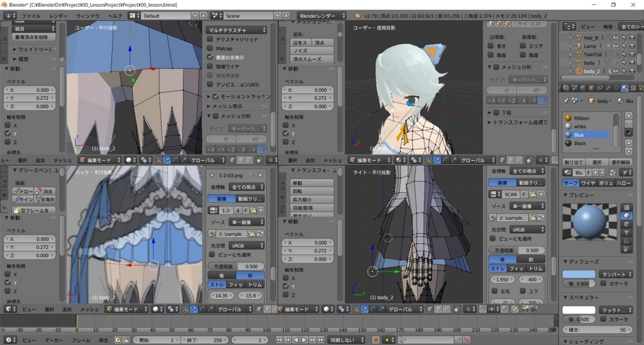The height and width of the screenshot is (345, 644).
Task: Browse materials icon beside Blu name field
Action: 568,172
